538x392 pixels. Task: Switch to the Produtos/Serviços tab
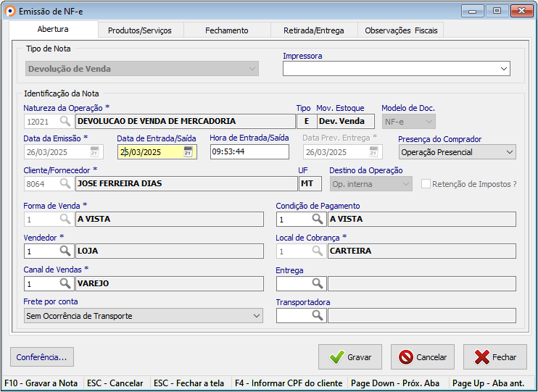[140, 30]
